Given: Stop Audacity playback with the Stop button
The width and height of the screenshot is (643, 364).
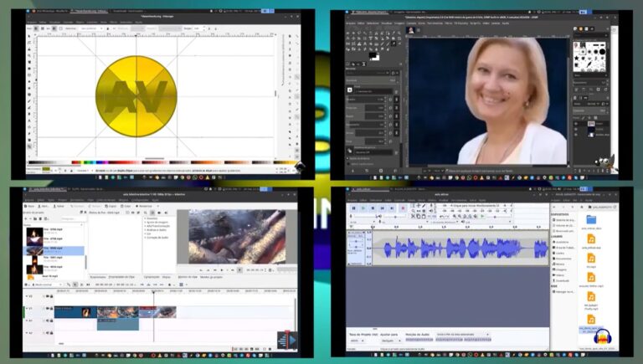Looking at the screenshot, I should [x=373, y=208].
